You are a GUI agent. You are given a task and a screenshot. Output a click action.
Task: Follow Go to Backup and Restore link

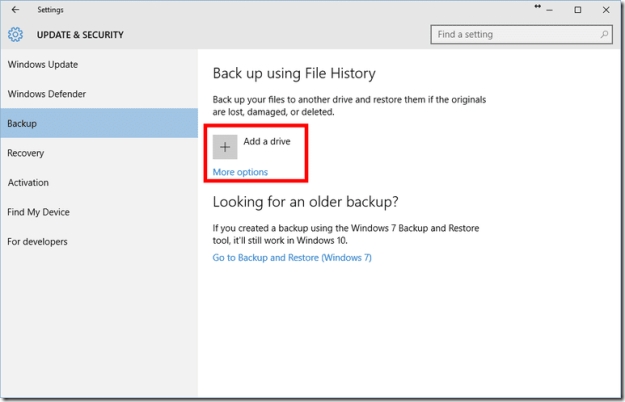[292, 257]
